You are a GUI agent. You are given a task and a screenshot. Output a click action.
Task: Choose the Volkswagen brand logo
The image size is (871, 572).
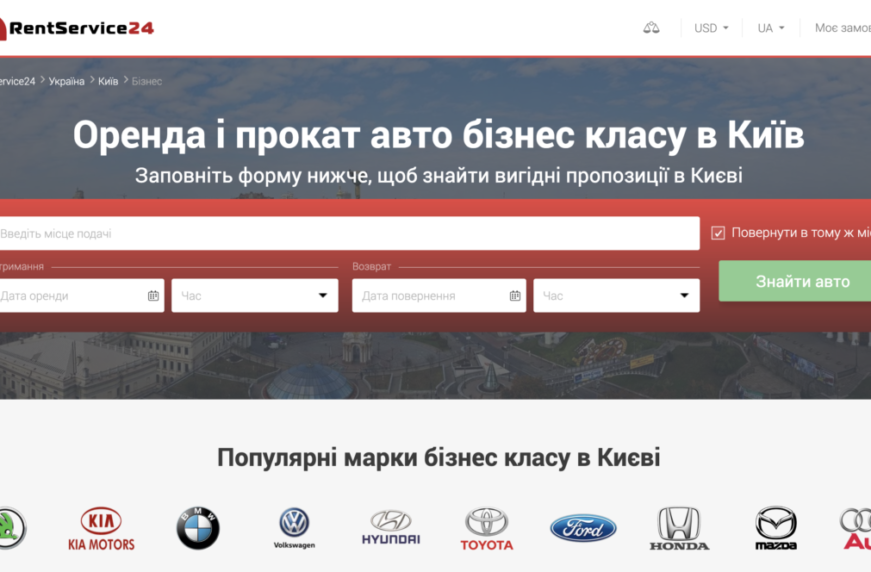pos(294,528)
